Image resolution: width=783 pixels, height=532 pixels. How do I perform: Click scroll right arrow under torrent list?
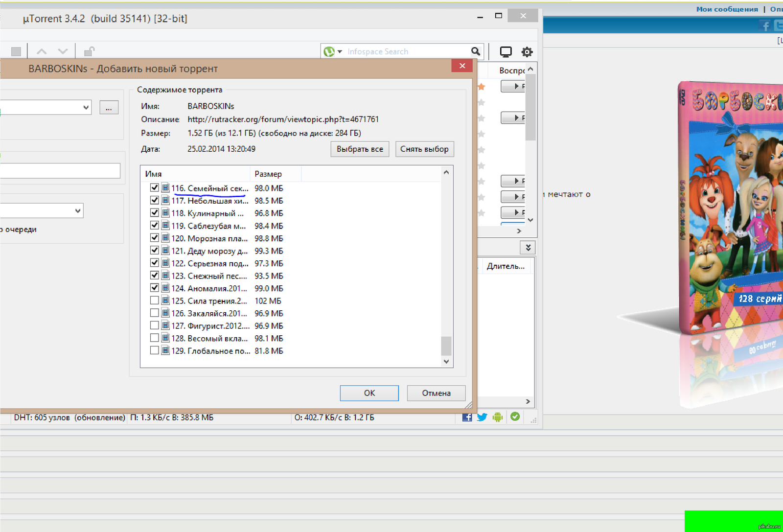pyautogui.click(x=519, y=231)
